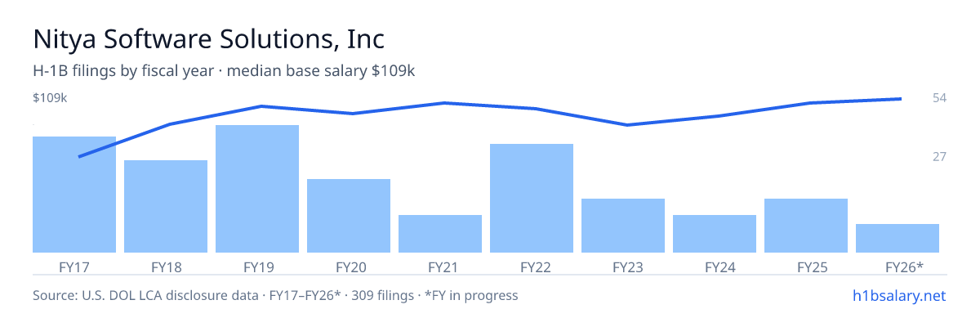Select the FY25 filings bar

coord(806,226)
